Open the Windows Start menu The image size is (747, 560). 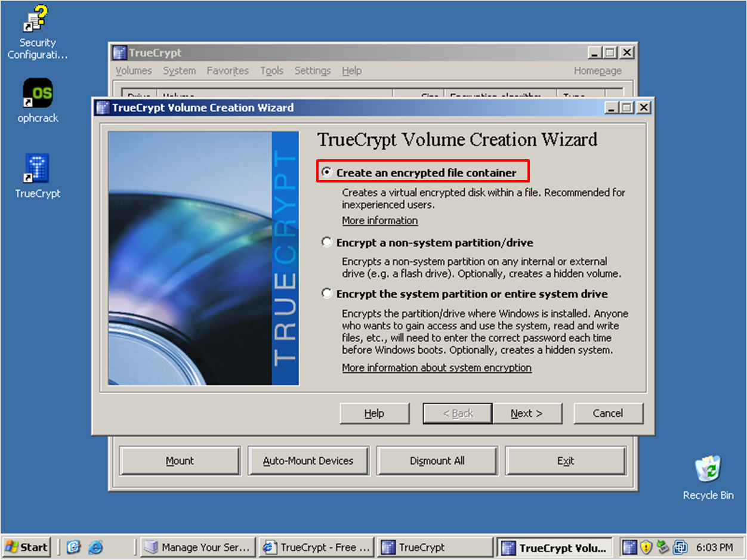[27, 547]
